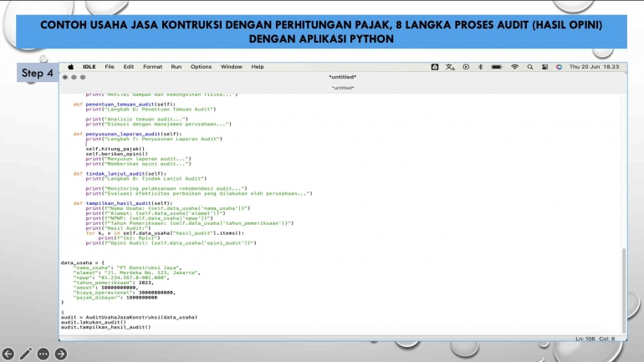This screenshot has width=644, height=362.
Task: Open the Edit menu
Action: click(x=129, y=66)
